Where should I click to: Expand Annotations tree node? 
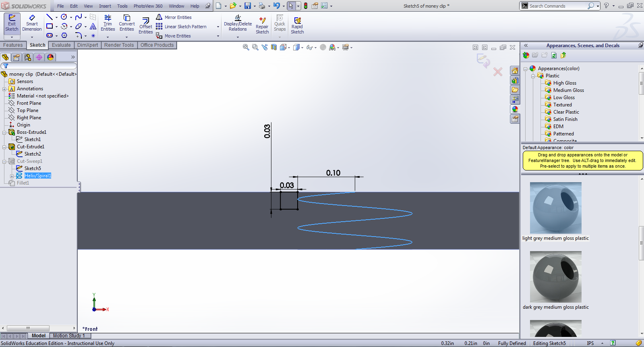coord(4,89)
